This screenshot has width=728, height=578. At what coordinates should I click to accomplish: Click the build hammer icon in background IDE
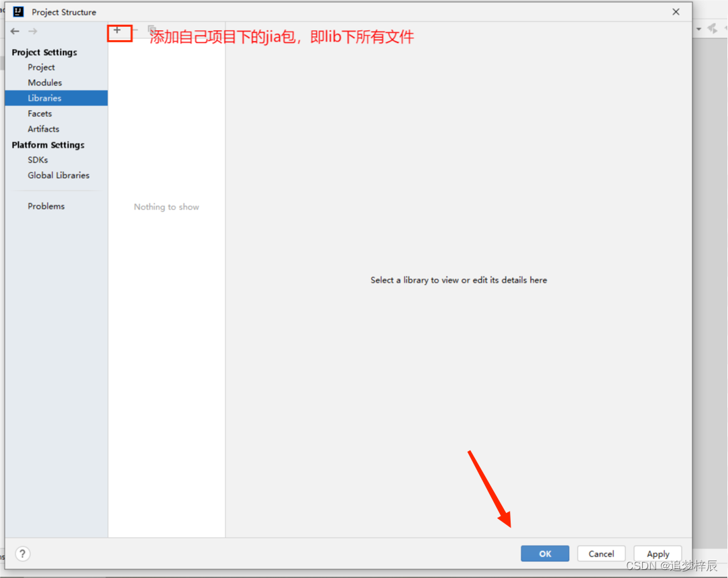click(713, 29)
